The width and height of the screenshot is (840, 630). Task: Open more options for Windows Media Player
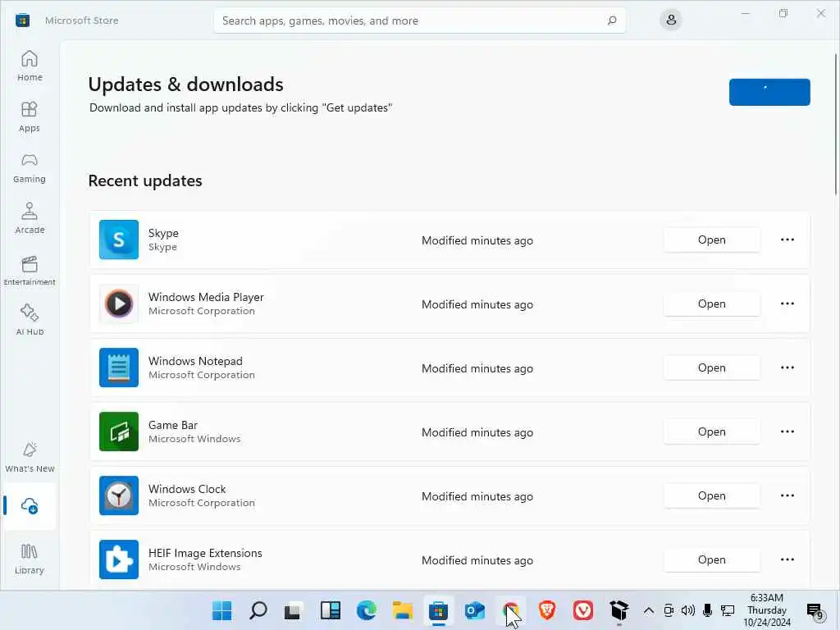[x=787, y=304]
